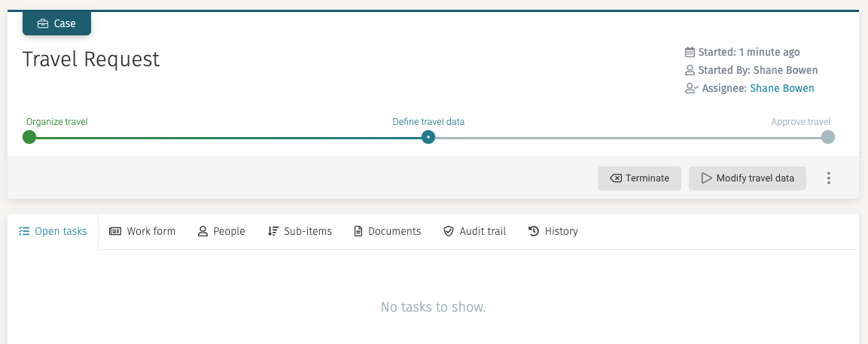Select the Approve travel stage marker
This screenshot has width=868, height=344.
(827, 137)
